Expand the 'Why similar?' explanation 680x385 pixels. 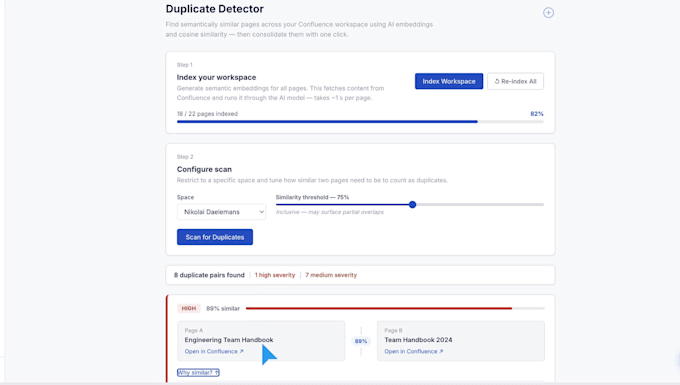click(198, 372)
